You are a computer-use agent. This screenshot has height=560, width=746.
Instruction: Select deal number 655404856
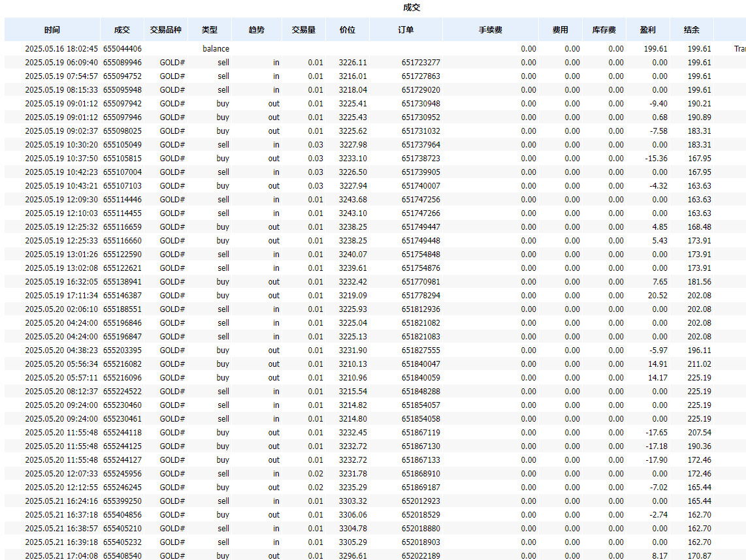[122, 515]
